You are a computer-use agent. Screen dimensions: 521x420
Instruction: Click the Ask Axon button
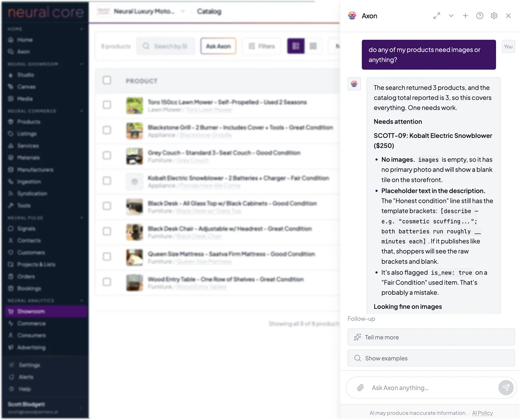pyautogui.click(x=218, y=46)
